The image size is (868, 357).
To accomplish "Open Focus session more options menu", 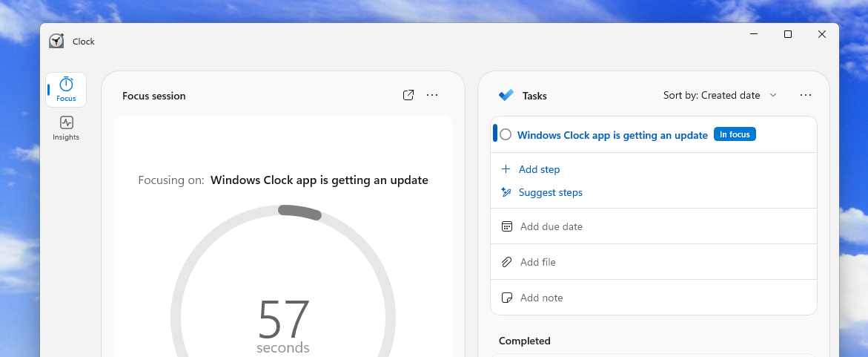I will 432,95.
